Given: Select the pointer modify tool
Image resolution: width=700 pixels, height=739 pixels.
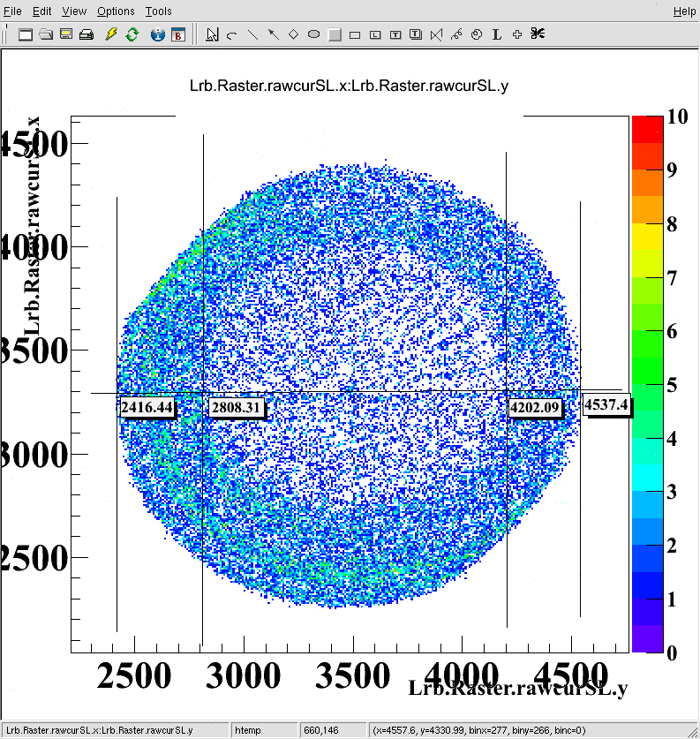Looking at the screenshot, I should (212, 34).
